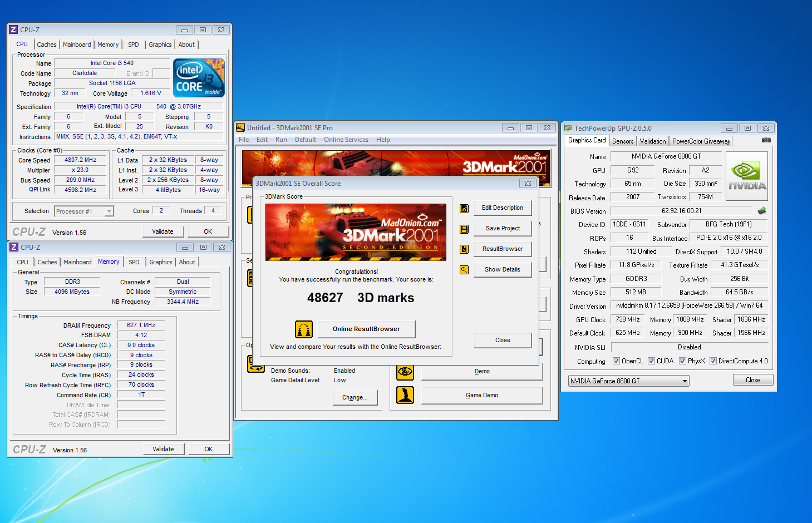The width and height of the screenshot is (812, 523).
Task: Click the Edit Description icon in 3DMark score dialog
Action: [x=464, y=209]
